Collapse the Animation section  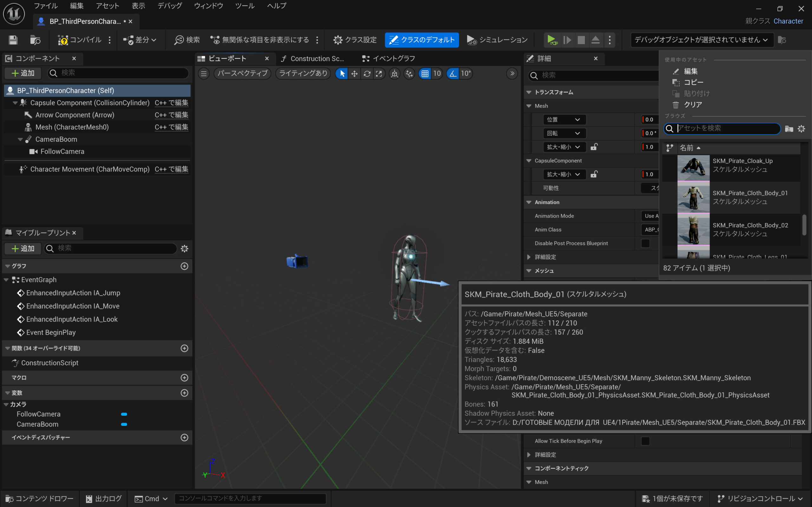(x=529, y=202)
